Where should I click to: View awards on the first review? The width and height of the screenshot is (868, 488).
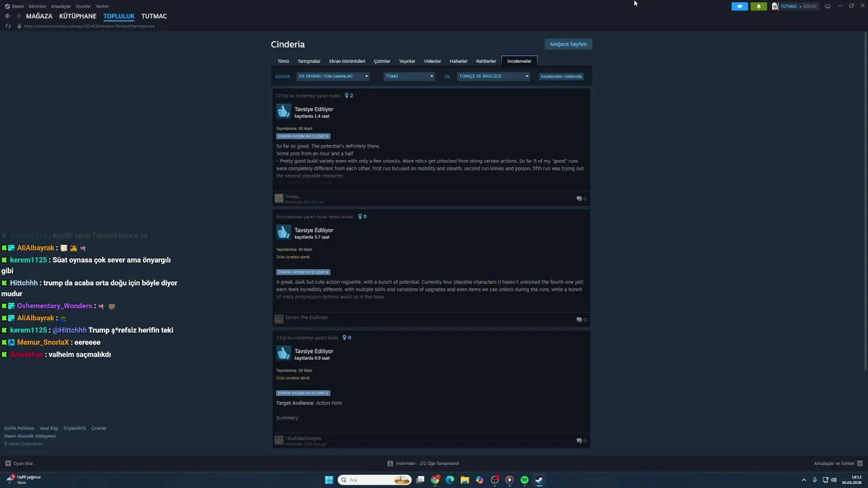pos(349,96)
